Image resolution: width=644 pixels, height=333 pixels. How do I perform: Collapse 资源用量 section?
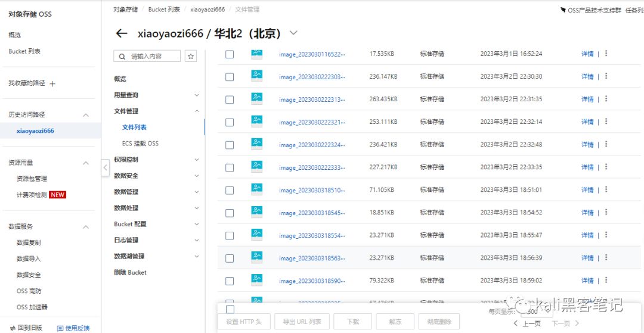pos(86,163)
